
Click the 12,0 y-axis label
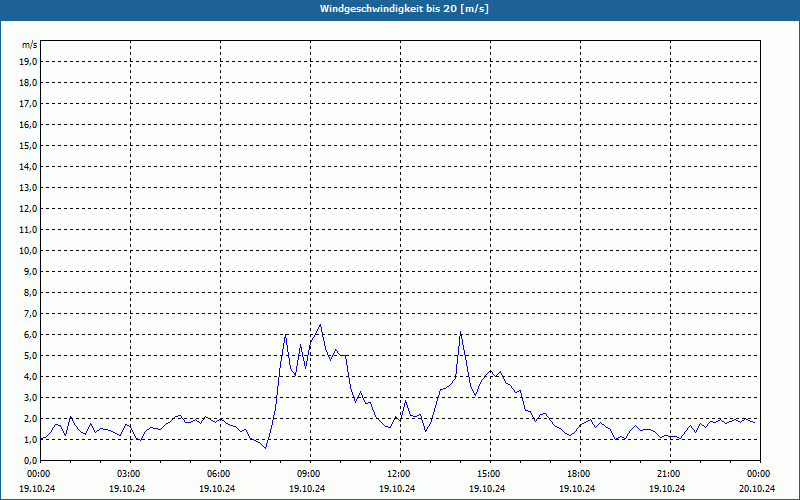tap(27, 208)
